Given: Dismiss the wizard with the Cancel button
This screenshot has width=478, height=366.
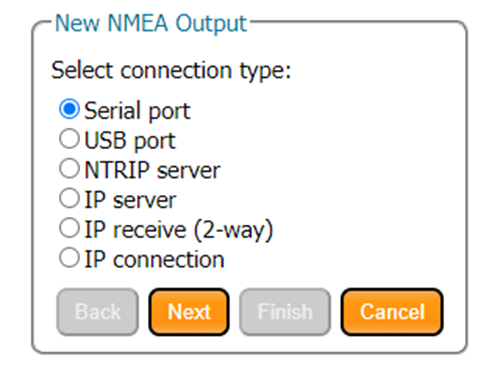Looking at the screenshot, I should [392, 312].
